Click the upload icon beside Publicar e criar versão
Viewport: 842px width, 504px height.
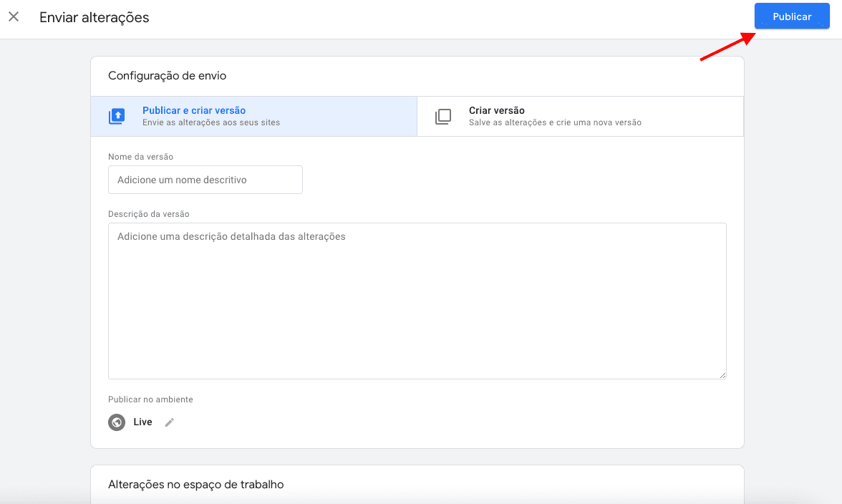117,116
